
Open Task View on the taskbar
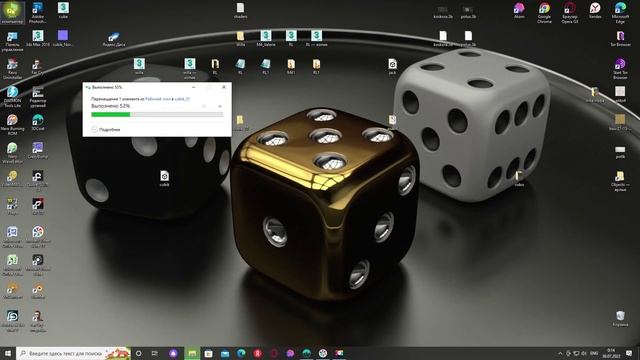[x=155, y=353]
